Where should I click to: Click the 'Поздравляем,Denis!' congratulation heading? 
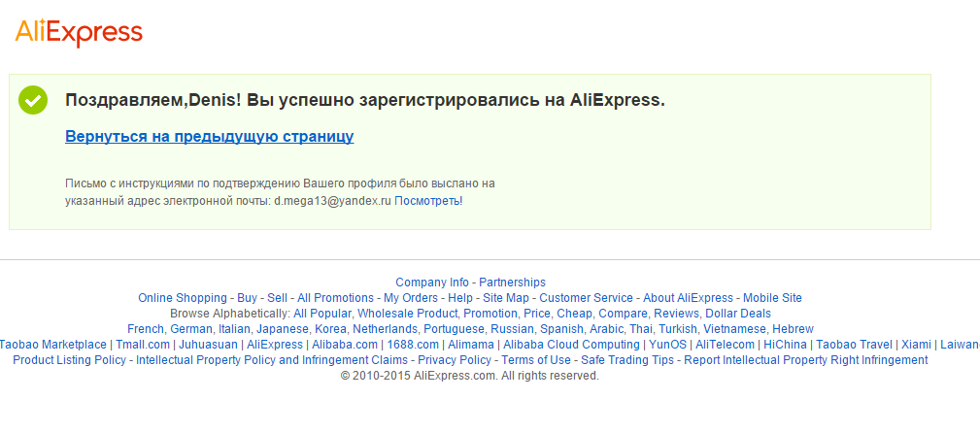click(x=153, y=101)
